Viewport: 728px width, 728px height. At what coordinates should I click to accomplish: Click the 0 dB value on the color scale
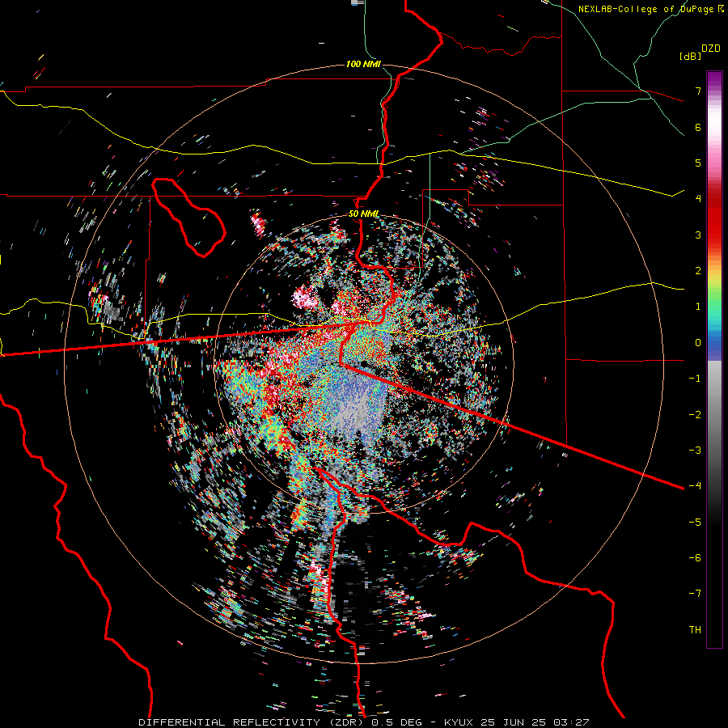(698, 342)
